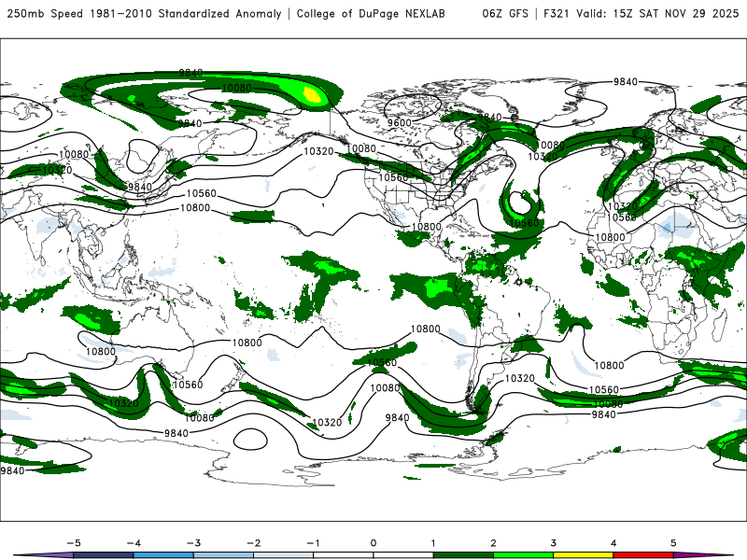Click the '250mb Speed 1981-2010 Standardized Anomaly' title
Image resolution: width=747 pixels, height=560 pixels.
pos(145,14)
